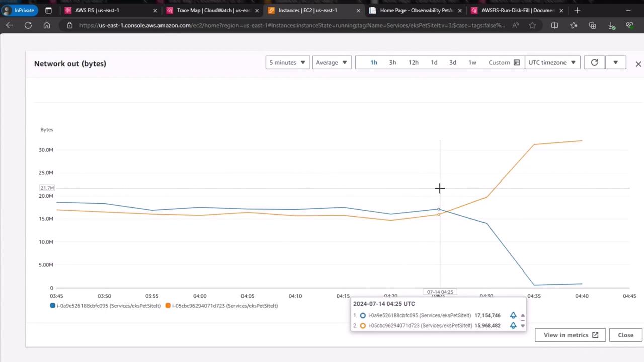Add this page to favorites
The width and height of the screenshot is (644, 362).
point(532,25)
